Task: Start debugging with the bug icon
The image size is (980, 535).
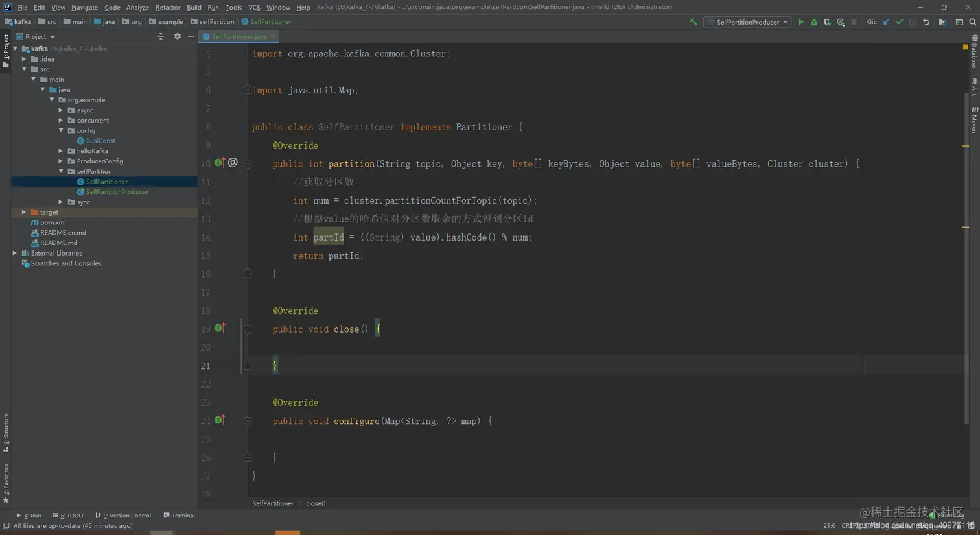Action: coord(814,22)
